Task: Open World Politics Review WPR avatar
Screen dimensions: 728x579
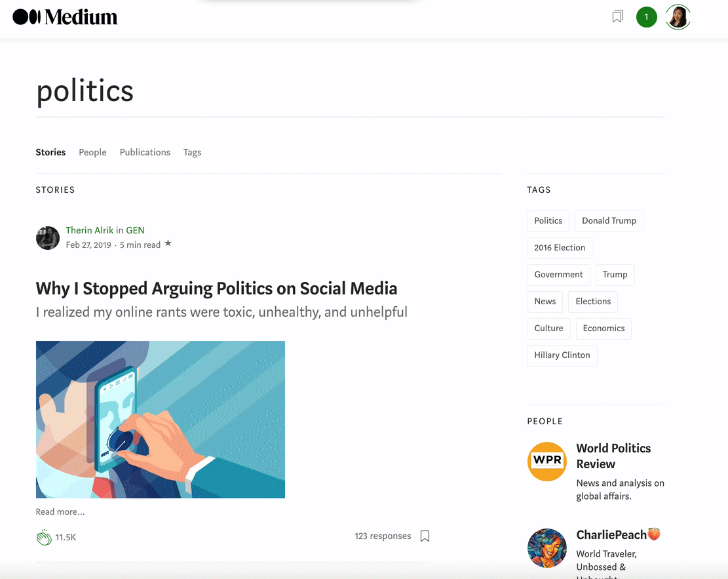Action: pyautogui.click(x=547, y=462)
